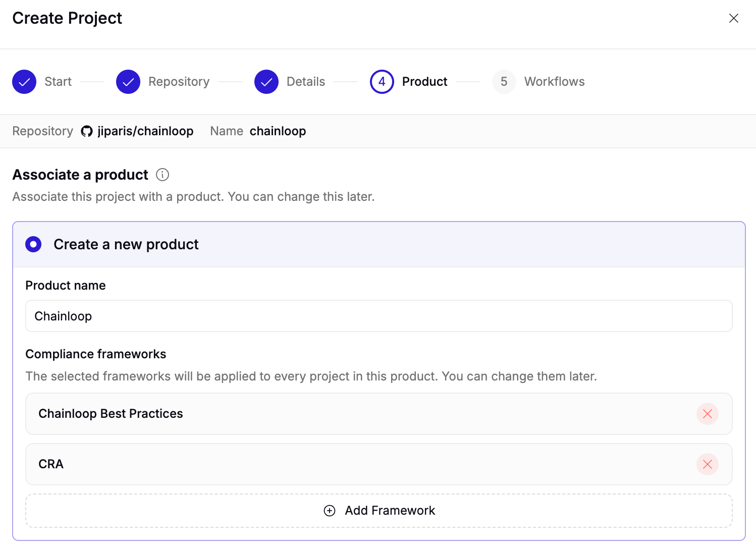The width and height of the screenshot is (756, 548).
Task: Click the Compliance frameworks heading
Action: coord(96,354)
